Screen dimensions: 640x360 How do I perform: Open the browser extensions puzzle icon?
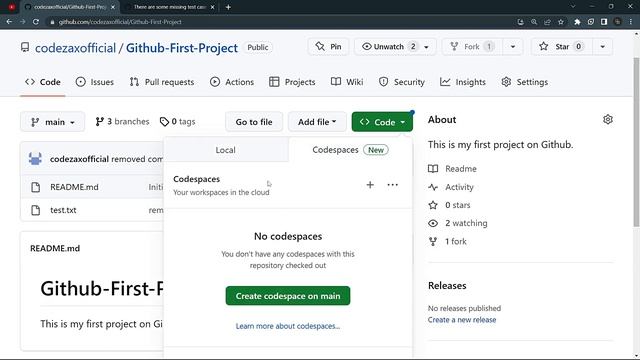tap(577, 22)
